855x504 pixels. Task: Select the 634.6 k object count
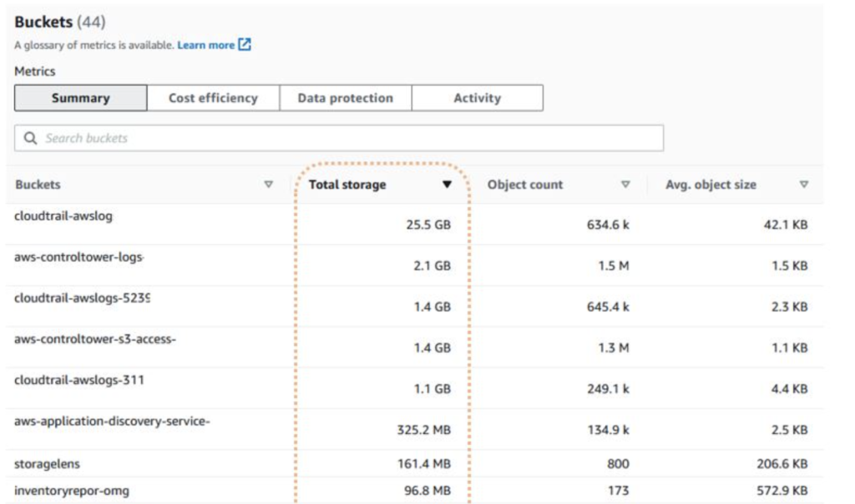coord(608,224)
